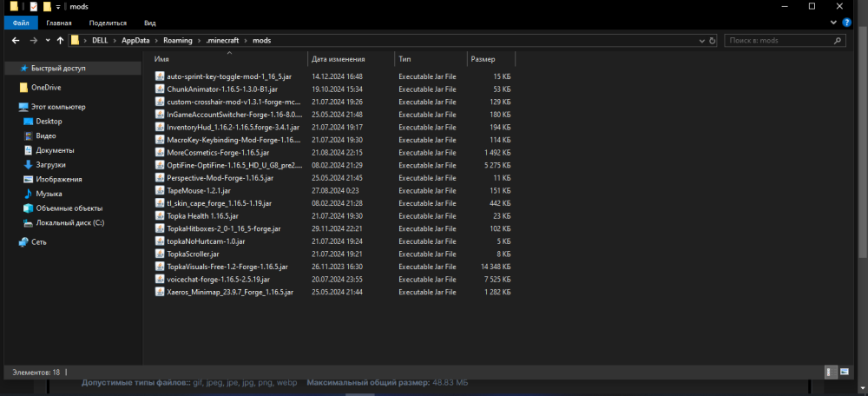Open quick access toolbar customize dropdown
The image size is (868, 396).
(x=57, y=7)
